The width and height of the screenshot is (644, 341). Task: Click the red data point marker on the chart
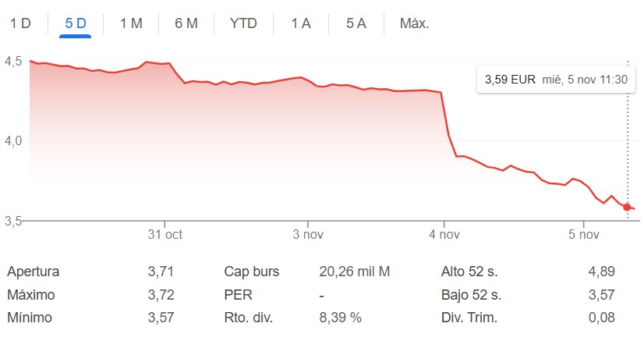tap(627, 207)
